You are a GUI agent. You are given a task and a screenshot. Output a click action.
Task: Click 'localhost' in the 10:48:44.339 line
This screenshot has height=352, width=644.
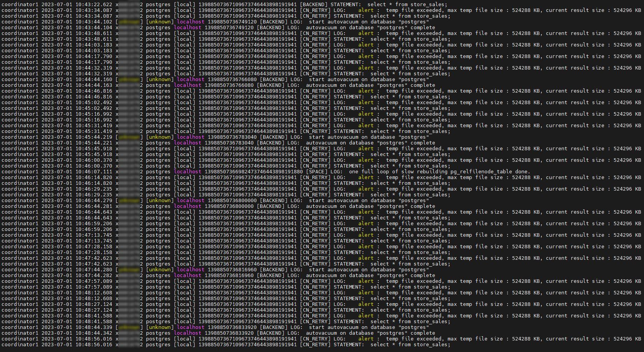tap(191, 327)
